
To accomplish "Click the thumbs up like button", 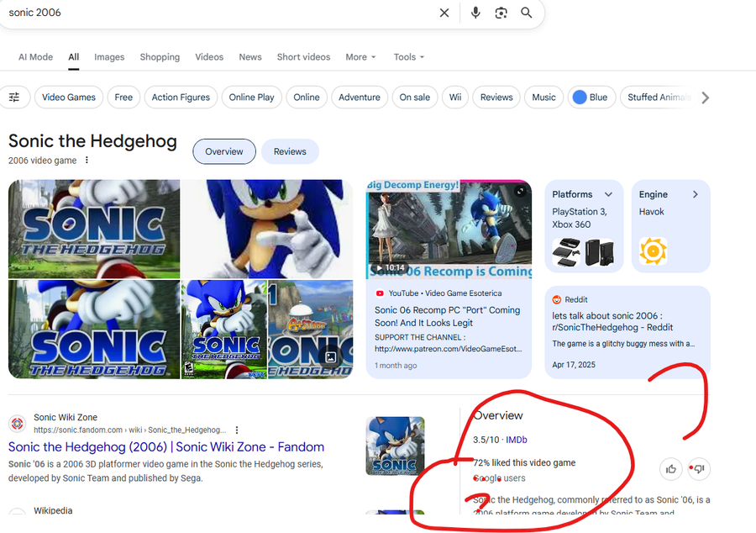I will click(x=670, y=469).
